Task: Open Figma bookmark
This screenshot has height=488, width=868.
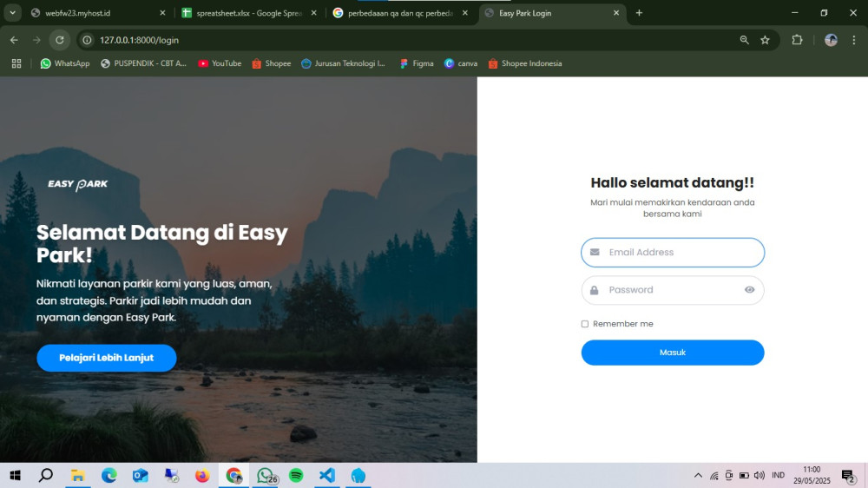Action: coord(417,63)
